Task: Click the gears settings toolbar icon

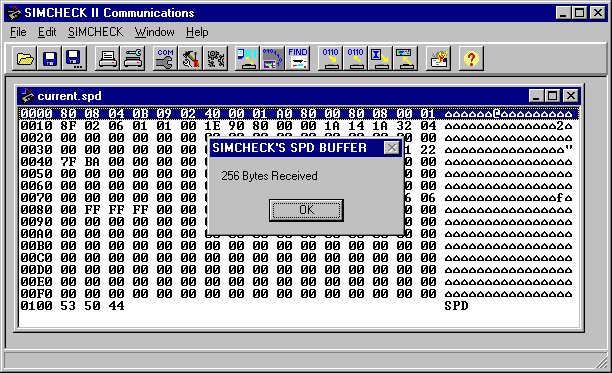Action: pyautogui.click(x=215, y=59)
